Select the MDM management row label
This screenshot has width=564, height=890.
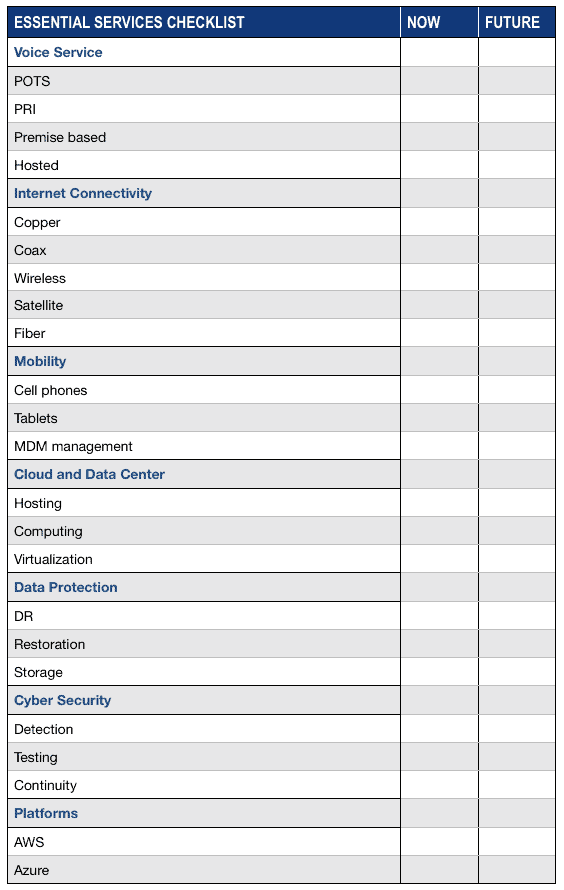(73, 446)
